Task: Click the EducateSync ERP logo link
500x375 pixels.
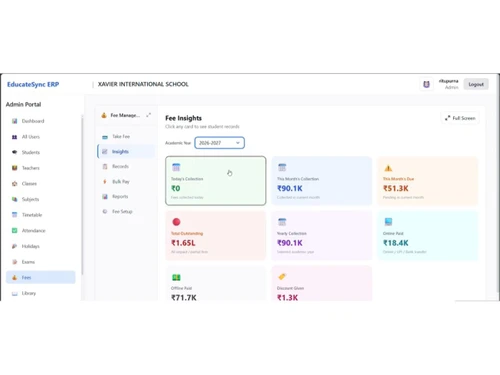Action: (x=33, y=84)
